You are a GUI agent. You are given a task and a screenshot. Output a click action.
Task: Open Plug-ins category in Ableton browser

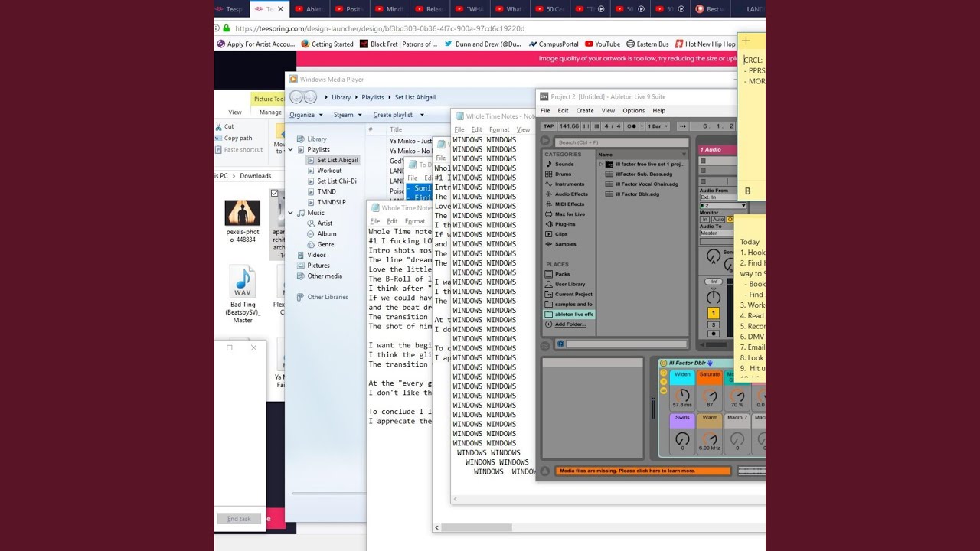pyautogui.click(x=565, y=224)
